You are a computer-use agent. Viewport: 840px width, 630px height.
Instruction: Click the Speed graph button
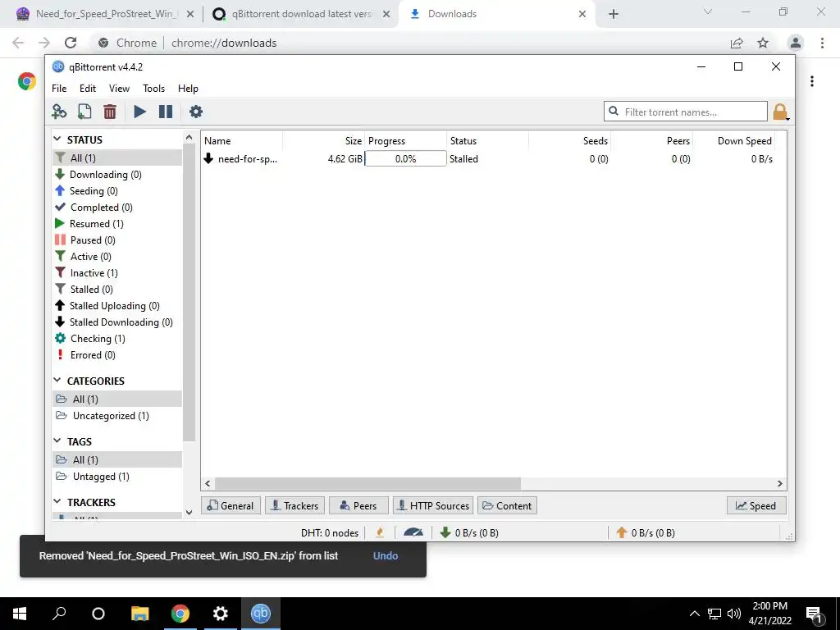(x=756, y=505)
